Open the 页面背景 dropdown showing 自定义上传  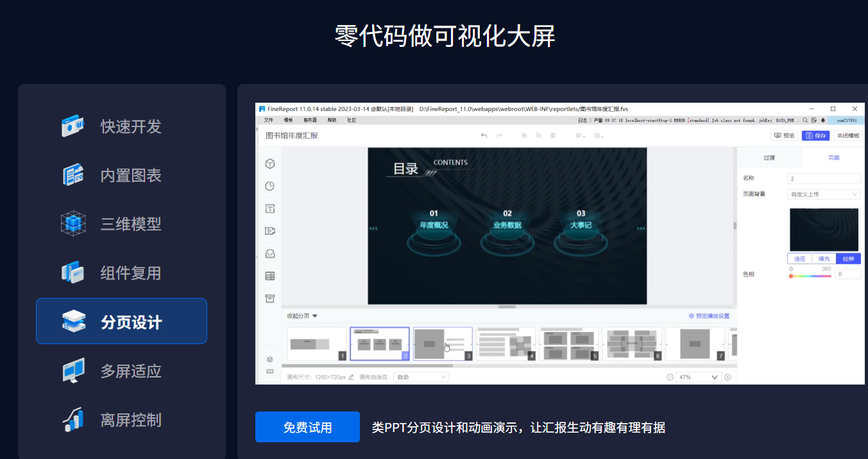coord(824,194)
